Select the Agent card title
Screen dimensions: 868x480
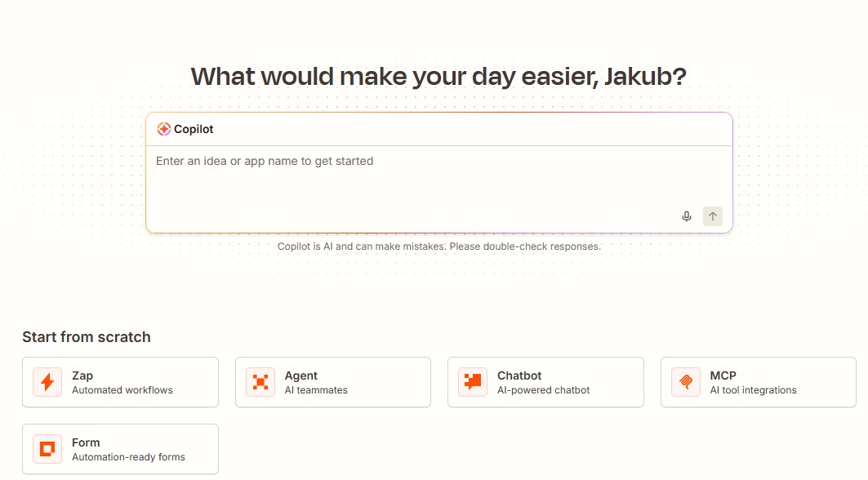[301, 376]
